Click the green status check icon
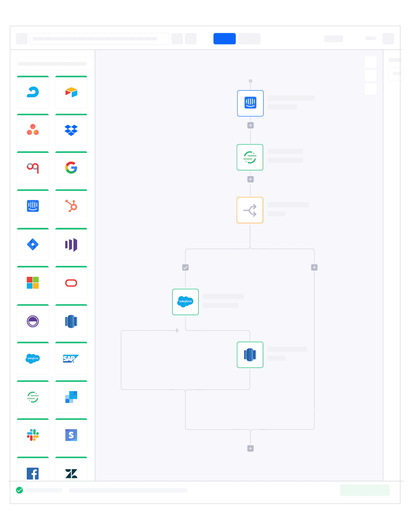 point(20,490)
